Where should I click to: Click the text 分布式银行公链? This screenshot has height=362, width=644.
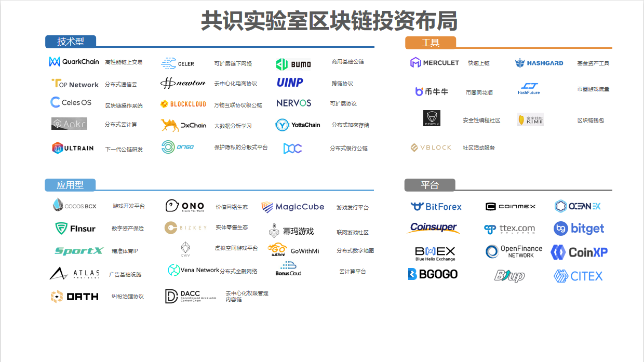tap(348, 149)
